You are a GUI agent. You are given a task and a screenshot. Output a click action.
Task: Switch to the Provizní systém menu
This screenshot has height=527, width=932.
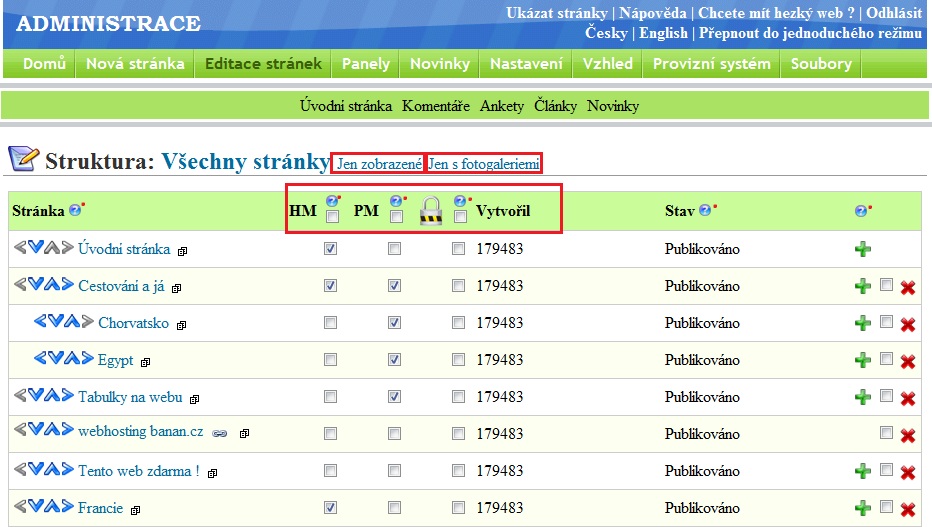click(x=711, y=64)
